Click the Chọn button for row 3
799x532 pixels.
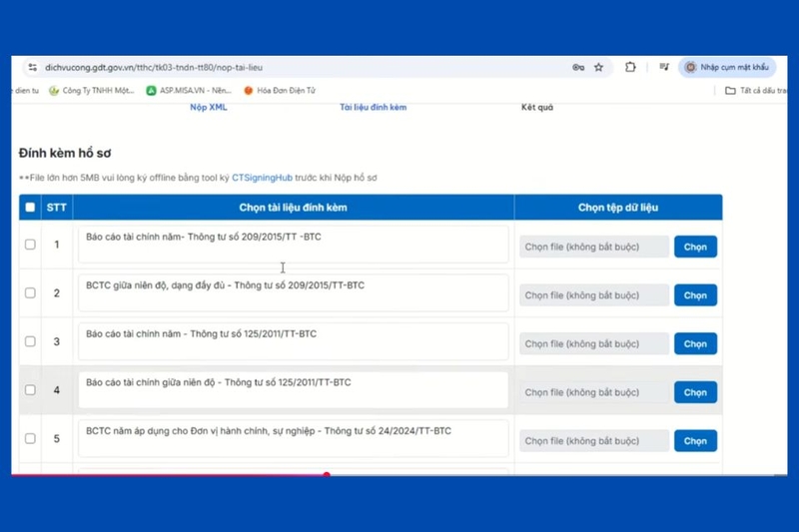pos(695,343)
